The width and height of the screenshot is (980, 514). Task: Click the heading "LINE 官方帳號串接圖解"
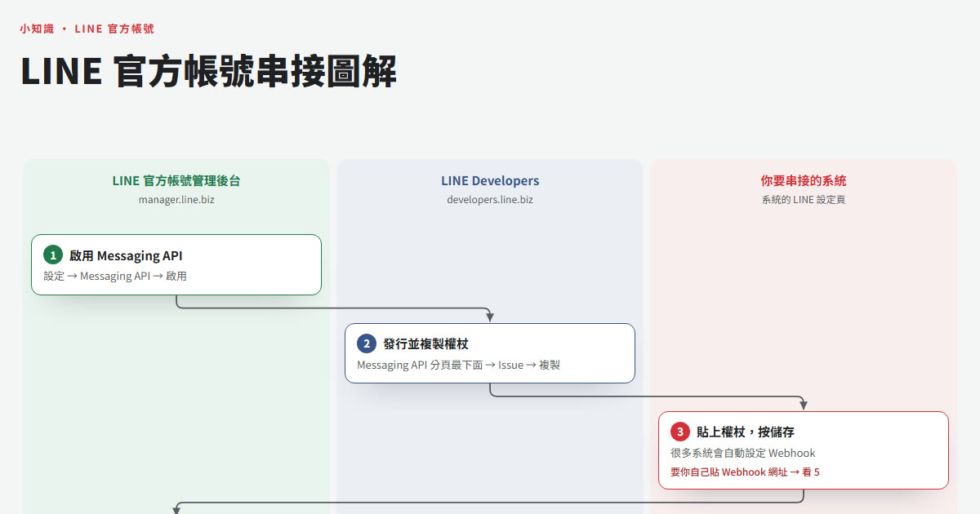[x=209, y=72]
